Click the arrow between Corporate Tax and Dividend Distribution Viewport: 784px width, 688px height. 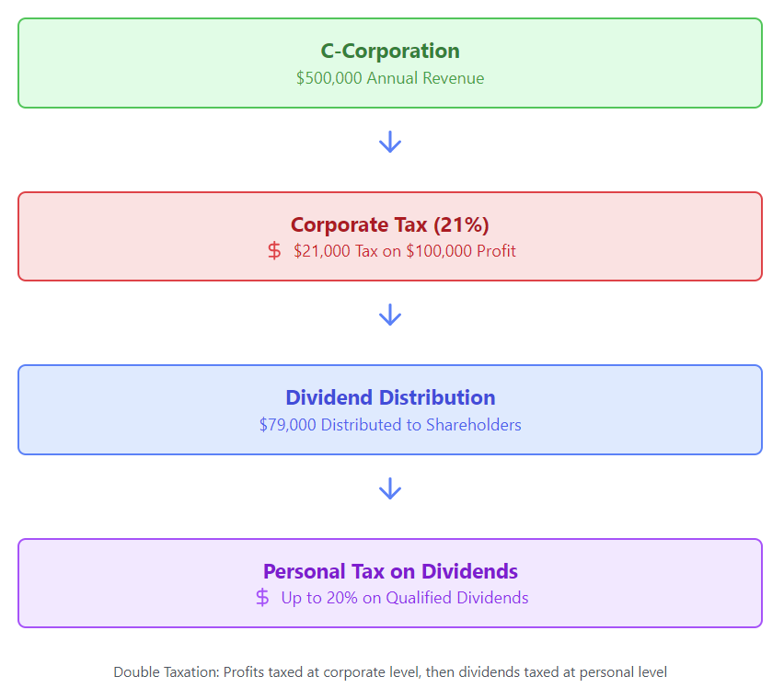coord(390,315)
